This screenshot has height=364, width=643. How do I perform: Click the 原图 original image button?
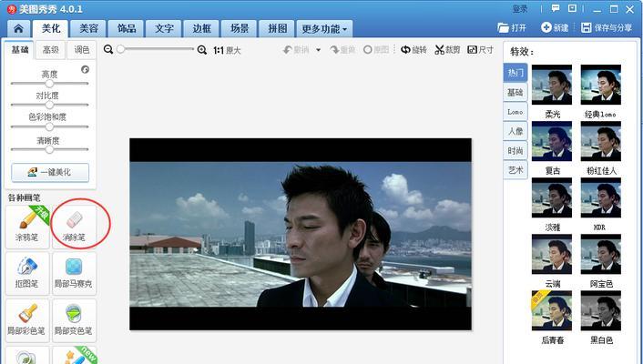point(376,50)
